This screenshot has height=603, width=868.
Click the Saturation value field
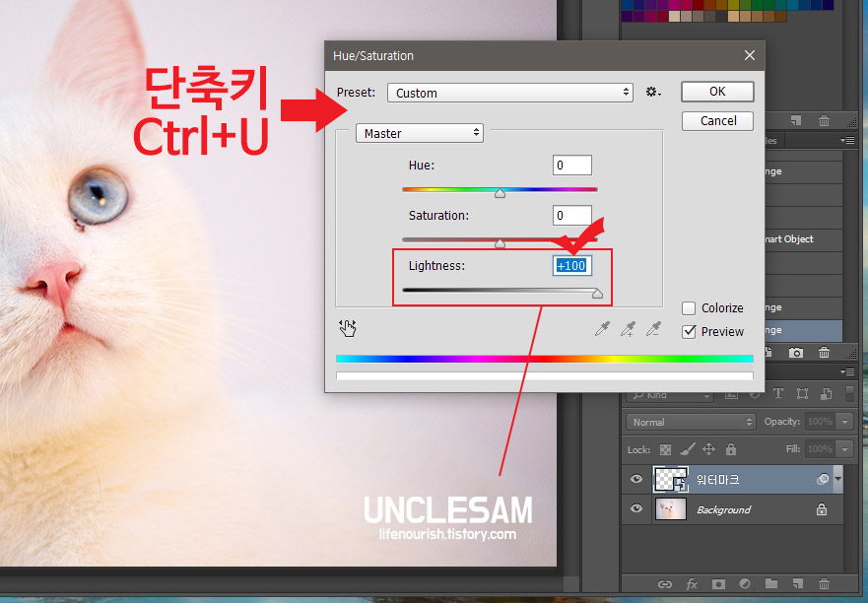[571, 215]
